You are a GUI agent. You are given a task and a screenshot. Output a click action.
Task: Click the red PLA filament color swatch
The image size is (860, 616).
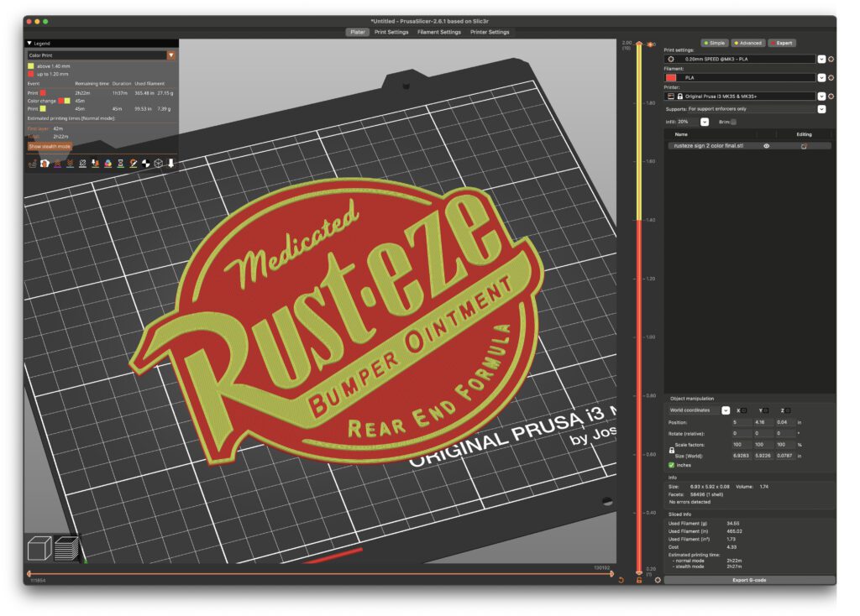click(672, 77)
